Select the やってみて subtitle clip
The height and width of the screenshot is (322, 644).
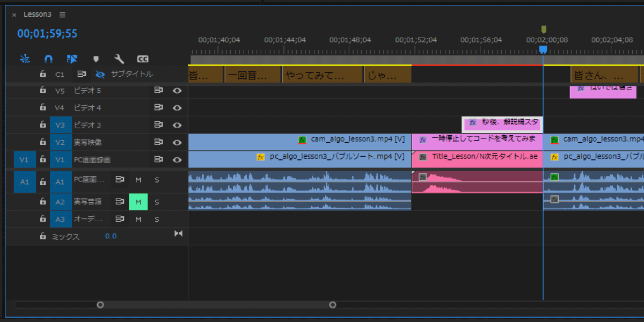[323, 75]
